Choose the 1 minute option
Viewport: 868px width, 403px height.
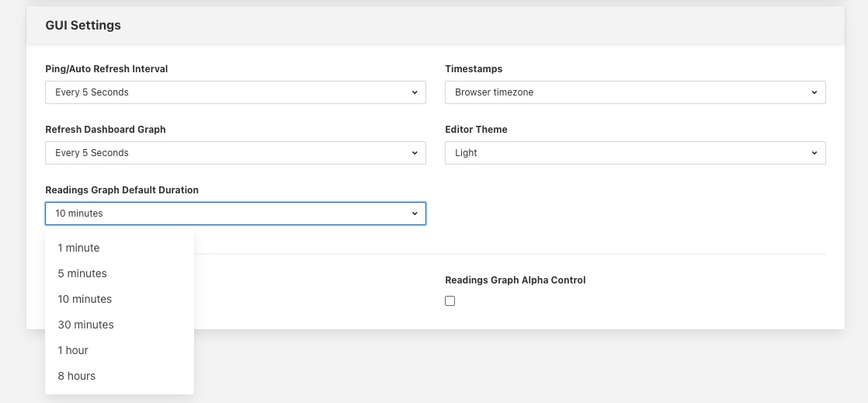120,248
